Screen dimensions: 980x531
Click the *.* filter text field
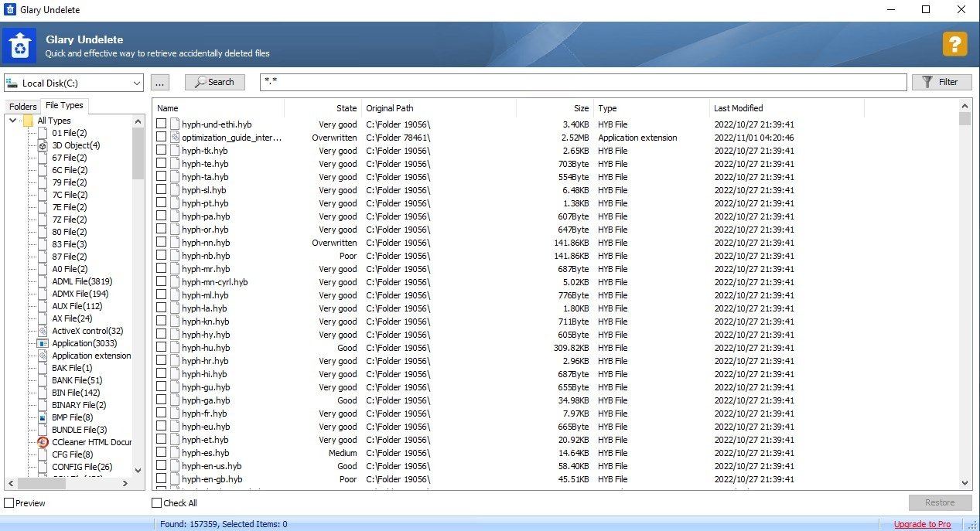[582, 82]
